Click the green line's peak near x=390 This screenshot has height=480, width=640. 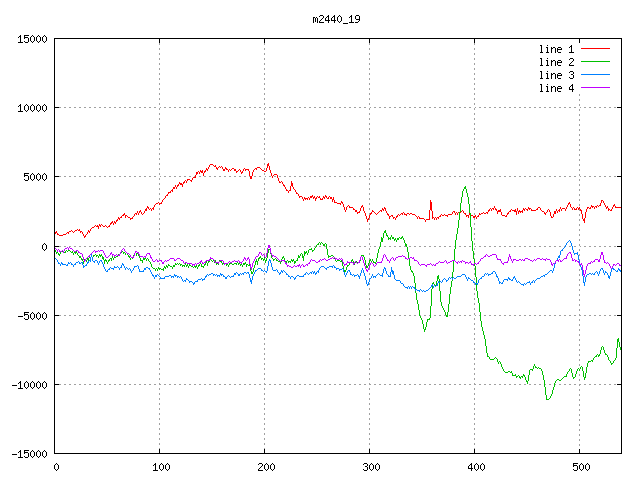(465, 187)
